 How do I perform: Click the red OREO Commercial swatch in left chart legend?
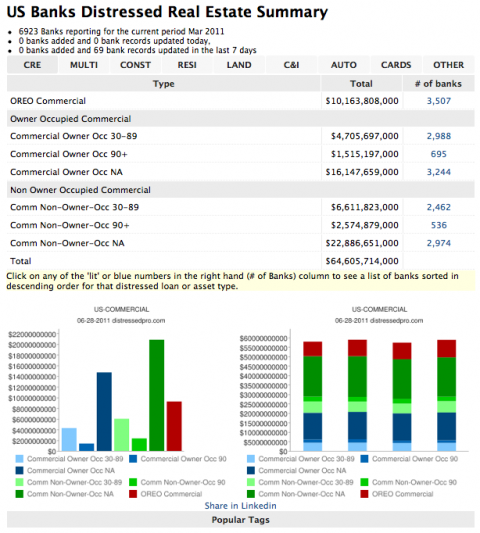tap(133, 494)
